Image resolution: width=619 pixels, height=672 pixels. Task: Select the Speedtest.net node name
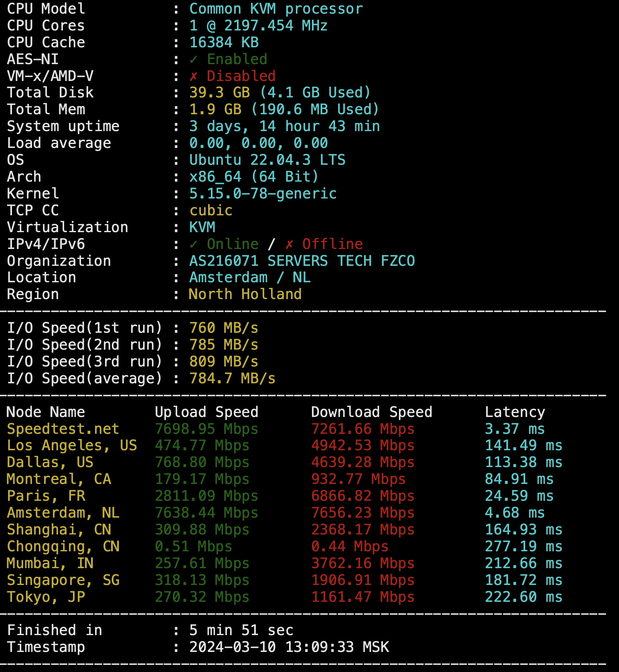click(x=63, y=429)
